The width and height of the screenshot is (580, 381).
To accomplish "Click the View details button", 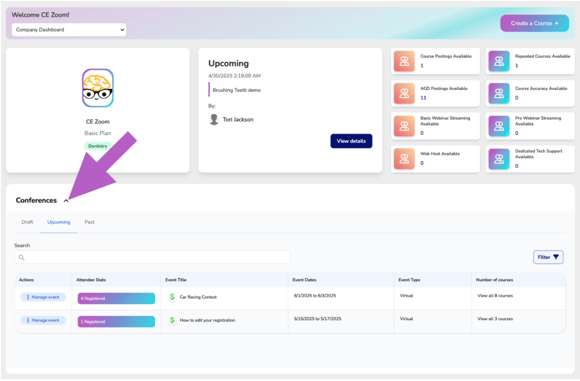I will pyautogui.click(x=351, y=141).
